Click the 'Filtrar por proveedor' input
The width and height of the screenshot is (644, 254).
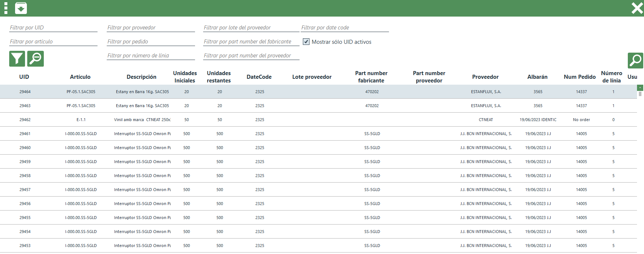151,28
